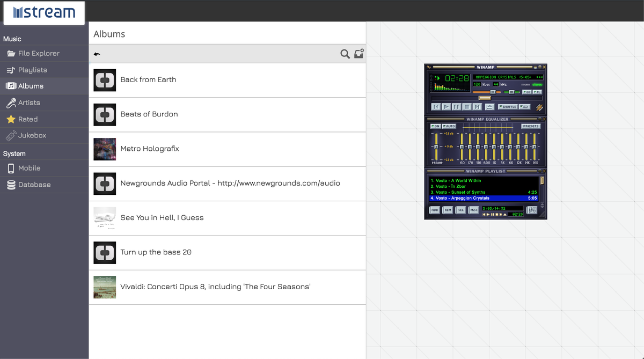Click the Metro Holografix album cover
Viewport: 644px width, 359px height.
105,149
